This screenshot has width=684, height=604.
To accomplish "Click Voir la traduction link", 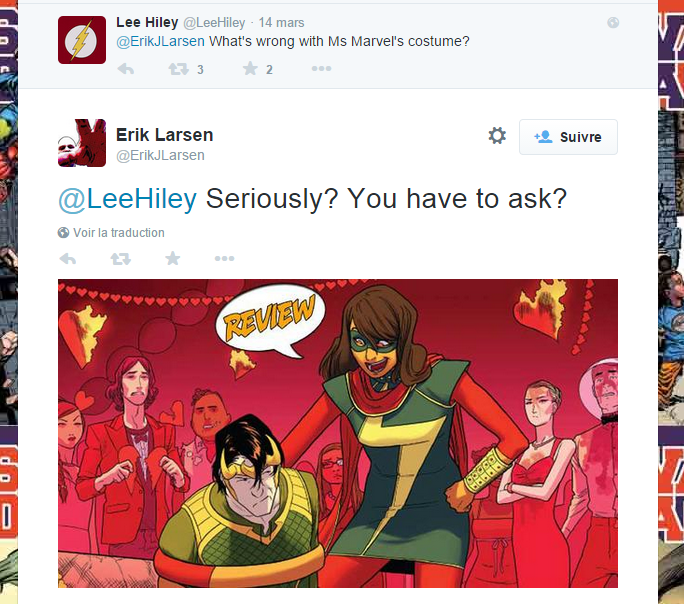I will 119,233.
